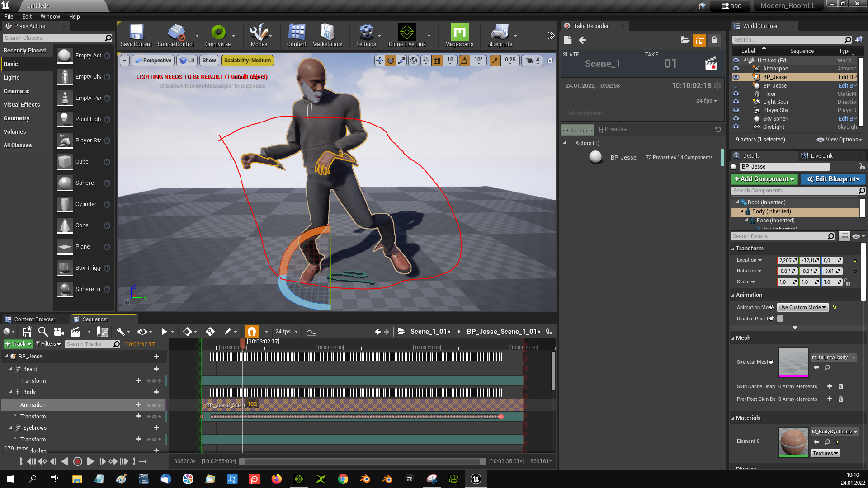Open the viewport options arrow dropdown
Viewport: 868px width, 488px height.
(125, 61)
